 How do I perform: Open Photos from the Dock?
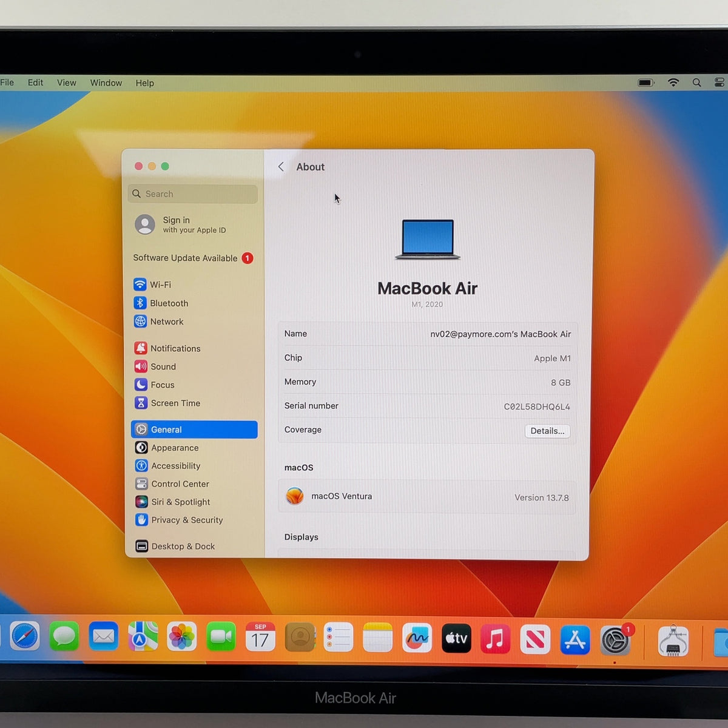point(182,637)
